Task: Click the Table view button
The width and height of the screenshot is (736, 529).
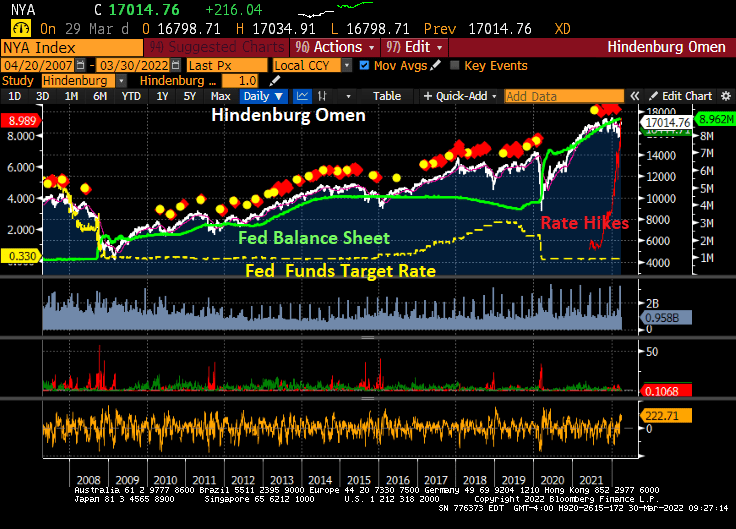Action: (386, 96)
